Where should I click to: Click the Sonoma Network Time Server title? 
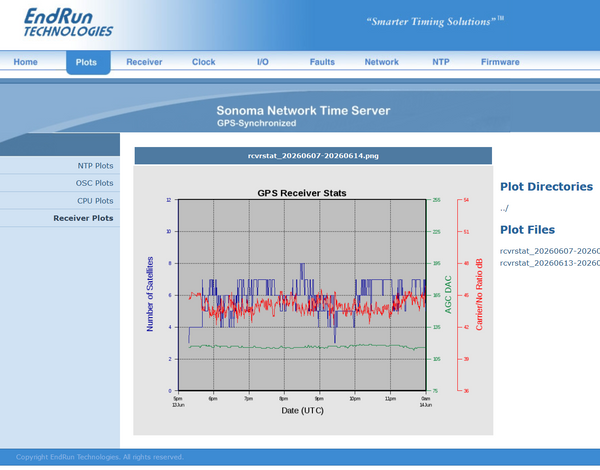pos(303,111)
